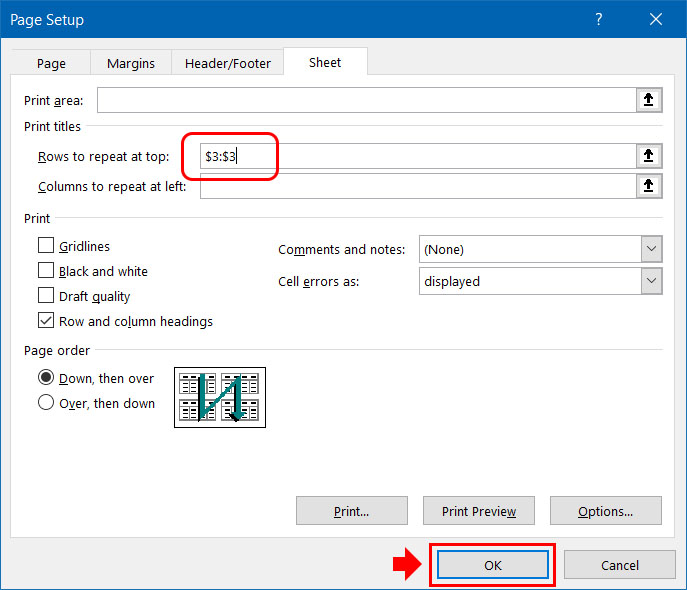Open the Header/Footer tab
The image size is (687, 590).
[228, 63]
